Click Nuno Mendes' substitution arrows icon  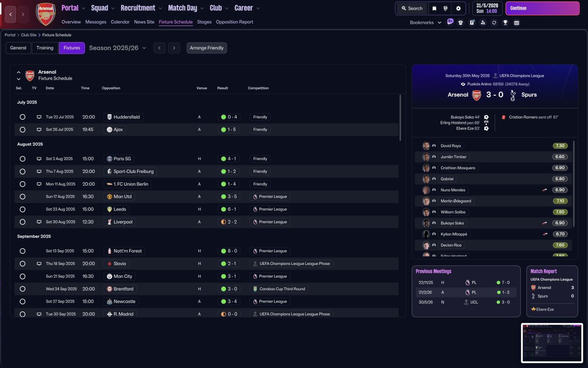coord(545,190)
